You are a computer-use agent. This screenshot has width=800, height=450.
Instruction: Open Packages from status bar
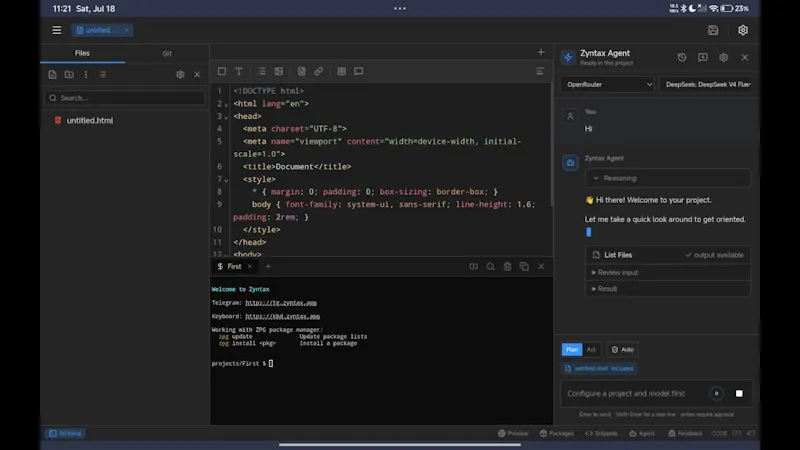click(557, 433)
